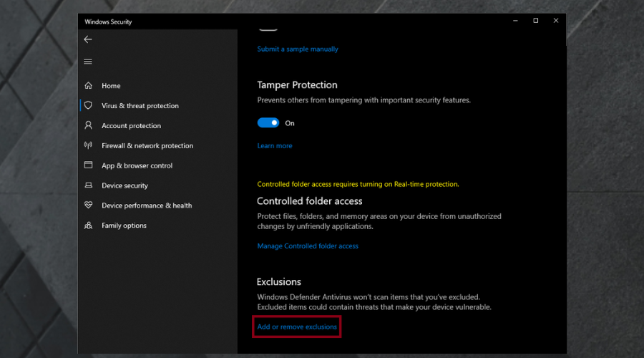The image size is (644, 358).
Task: Go to Firewall & network protection menu item
Action: pyautogui.click(x=147, y=145)
